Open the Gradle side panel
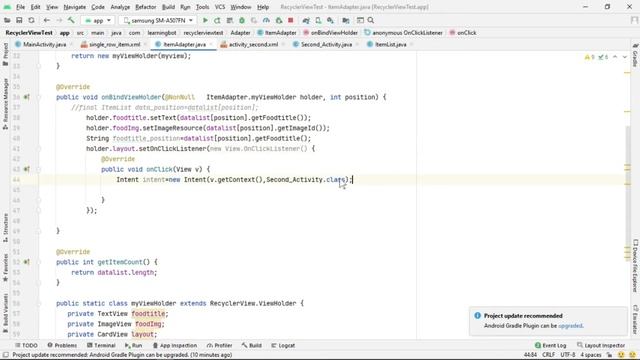 coord(635,55)
